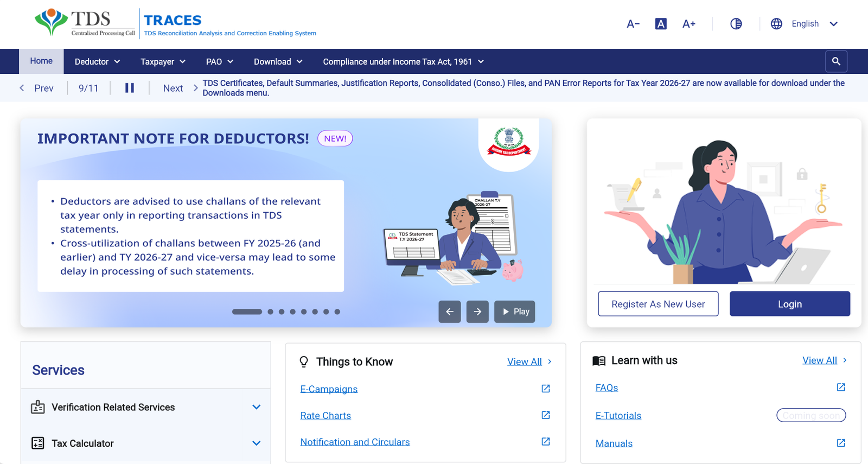Click Register As New User button
The height and width of the screenshot is (464, 868).
click(x=658, y=304)
